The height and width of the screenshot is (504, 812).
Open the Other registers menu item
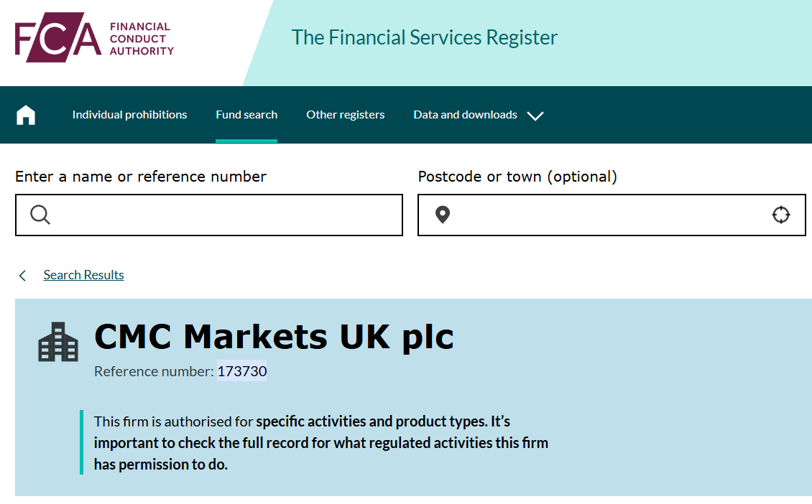tap(345, 115)
